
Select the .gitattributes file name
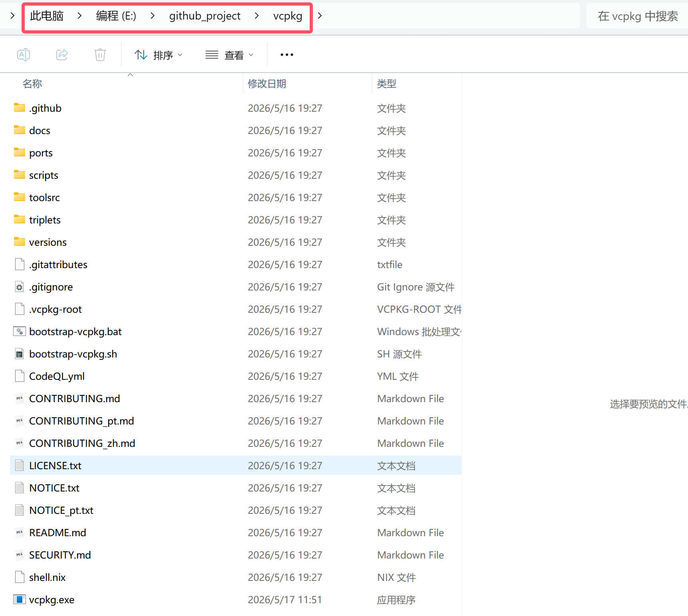(58, 265)
